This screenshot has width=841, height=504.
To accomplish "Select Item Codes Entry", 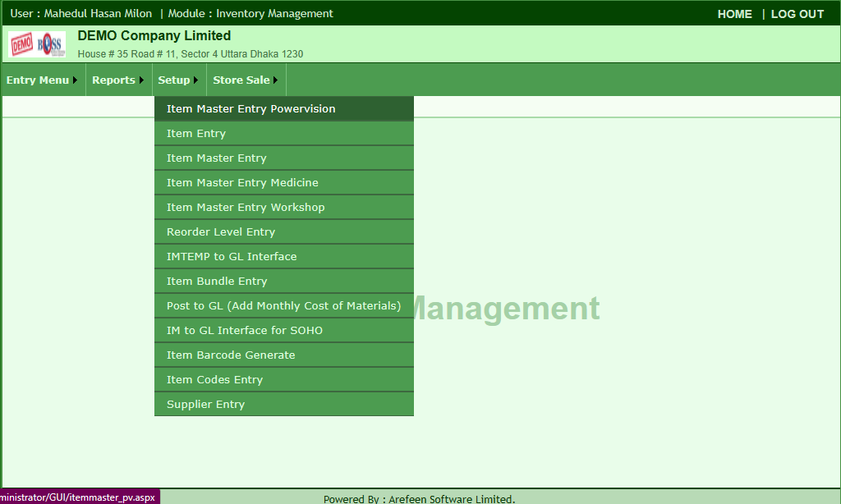I will [x=283, y=380].
